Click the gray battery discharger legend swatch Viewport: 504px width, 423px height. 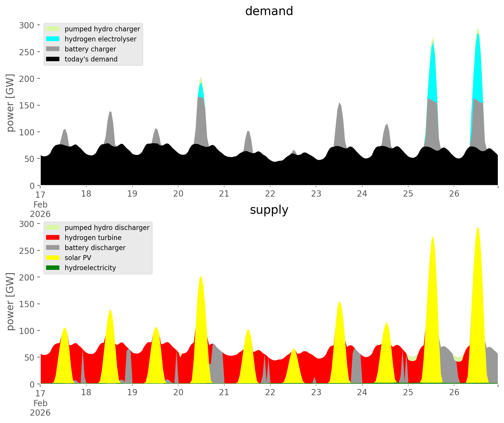[53, 248]
